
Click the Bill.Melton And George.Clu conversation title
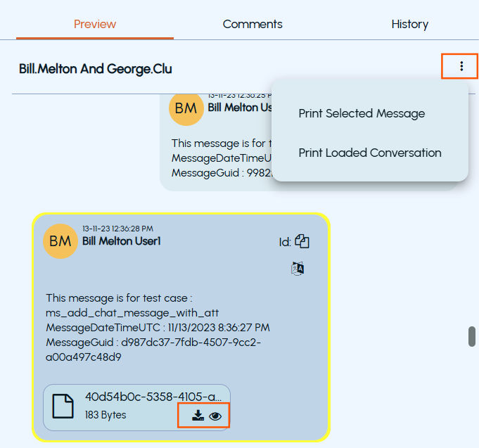[x=96, y=69]
